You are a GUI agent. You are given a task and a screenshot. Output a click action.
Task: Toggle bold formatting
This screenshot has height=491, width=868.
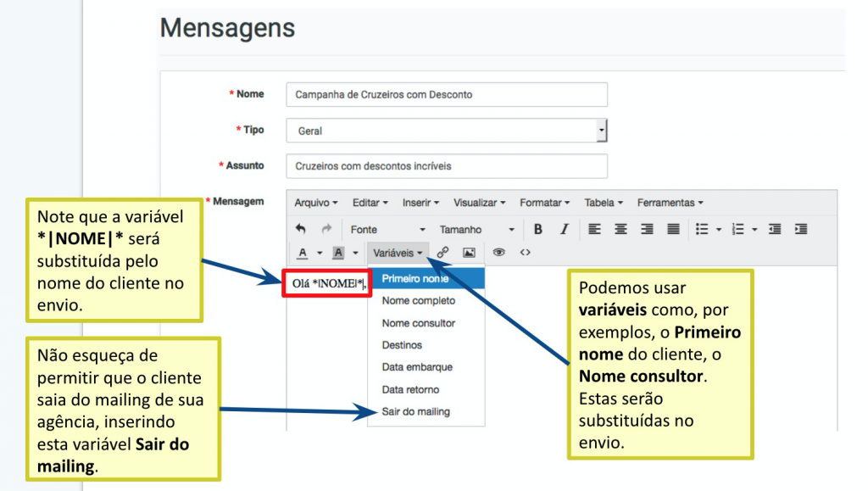(537, 229)
